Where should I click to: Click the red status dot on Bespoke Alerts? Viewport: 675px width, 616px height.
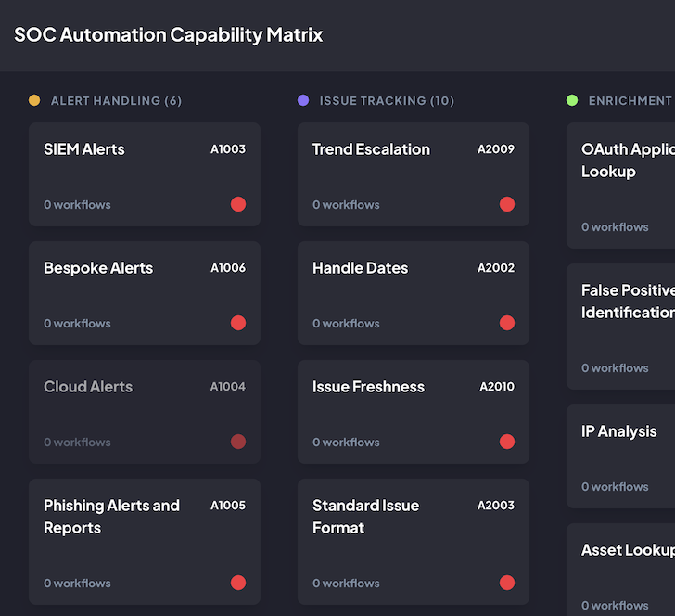(238, 323)
